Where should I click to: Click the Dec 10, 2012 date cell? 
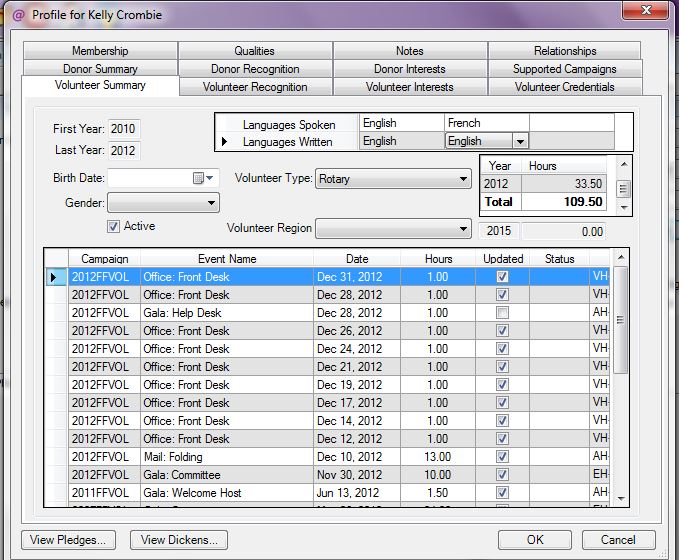pyautogui.click(x=357, y=456)
